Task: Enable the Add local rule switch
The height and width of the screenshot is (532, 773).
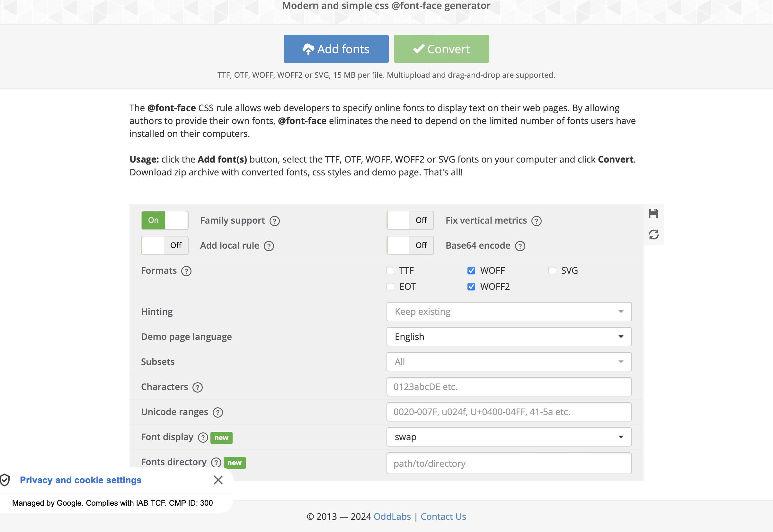Action: pyautogui.click(x=165, y=246)
